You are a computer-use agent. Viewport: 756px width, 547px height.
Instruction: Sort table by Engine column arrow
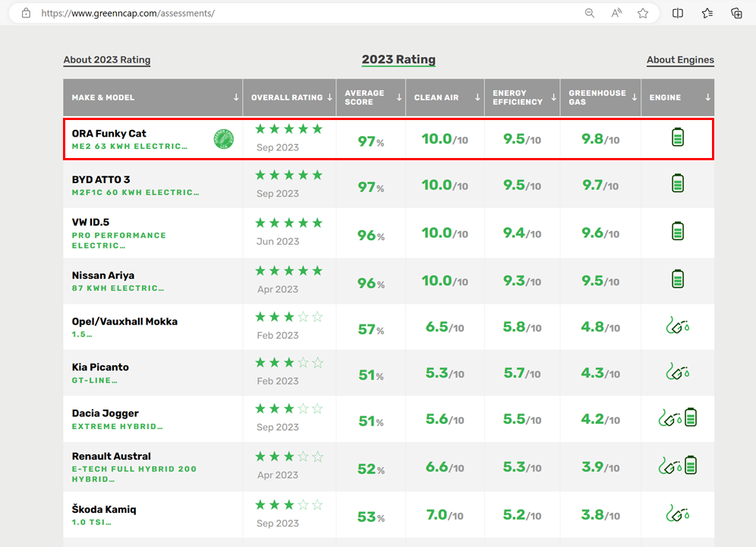[x=707, y=97]
